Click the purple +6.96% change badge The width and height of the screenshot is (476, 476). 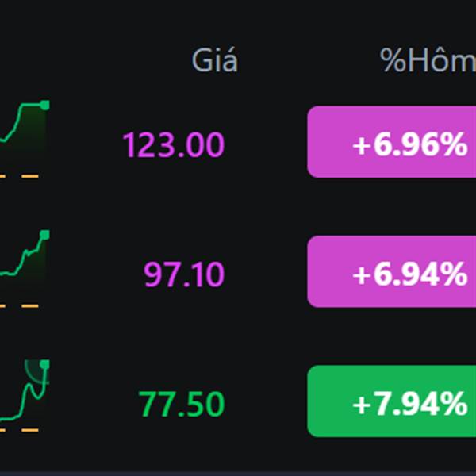click(x=392, y=142)
